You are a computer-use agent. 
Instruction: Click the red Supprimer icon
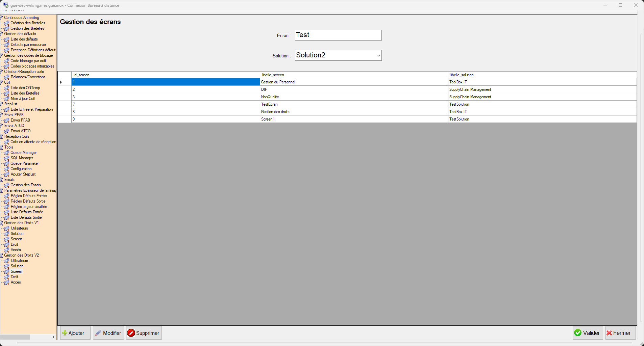(x=131, y=333)
